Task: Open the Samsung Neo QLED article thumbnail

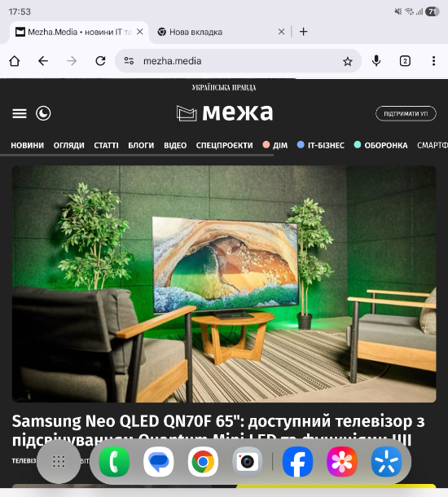Action: tap(224, 284)
